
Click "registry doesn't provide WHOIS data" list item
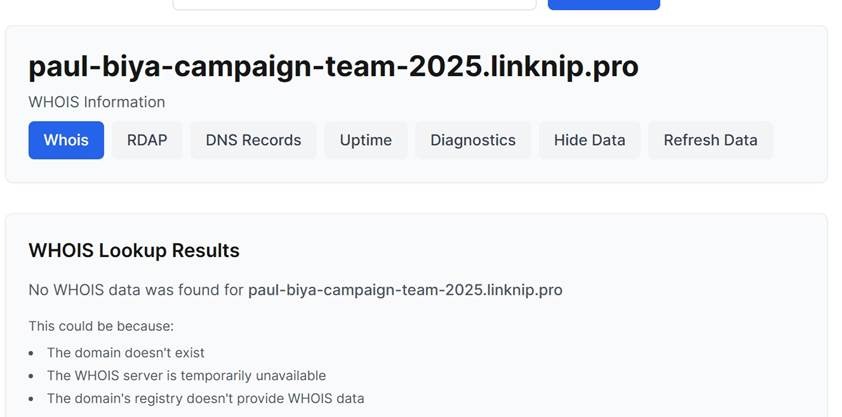(x=205, y=398)
